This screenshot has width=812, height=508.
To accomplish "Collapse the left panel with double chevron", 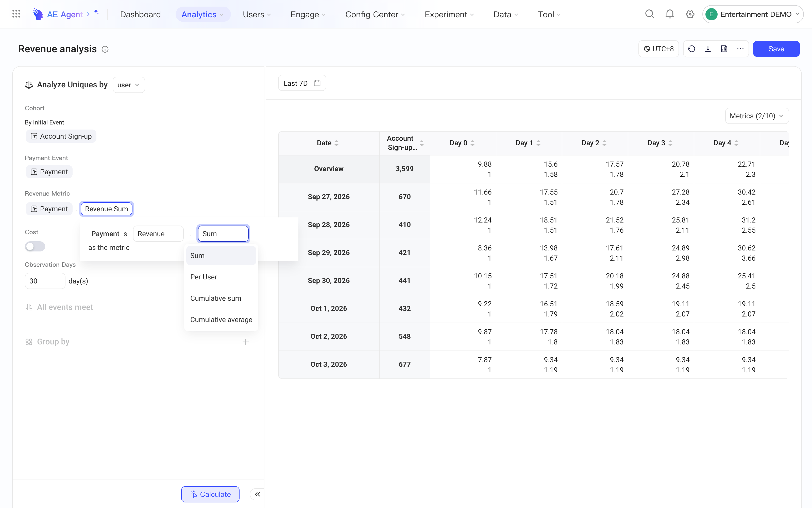I will click(x=257, y=494).
